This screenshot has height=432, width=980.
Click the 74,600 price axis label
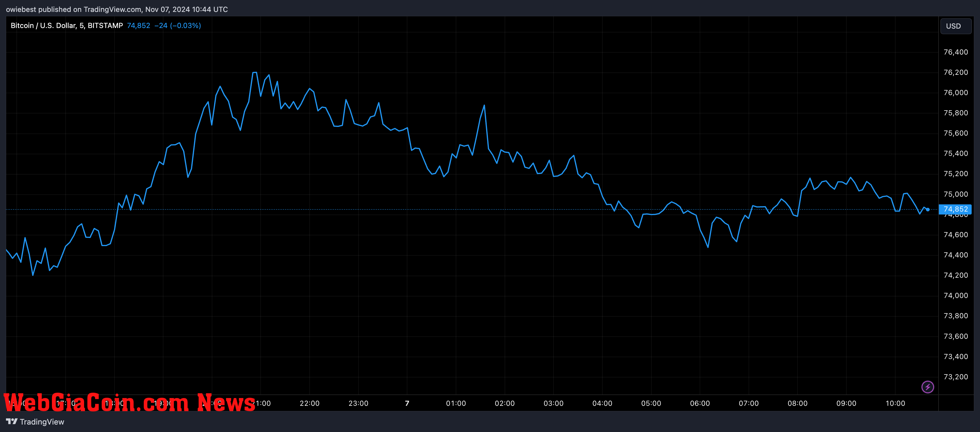tap(956, 235)
